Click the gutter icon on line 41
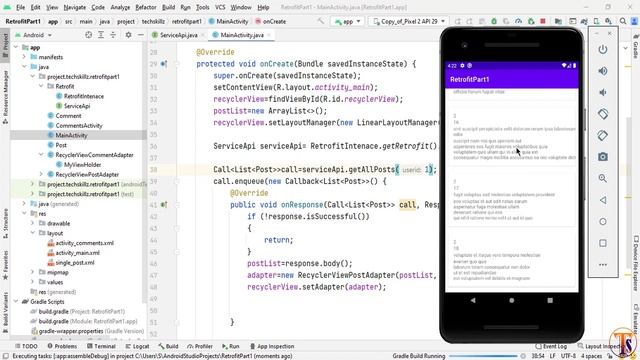 point(164,205)
